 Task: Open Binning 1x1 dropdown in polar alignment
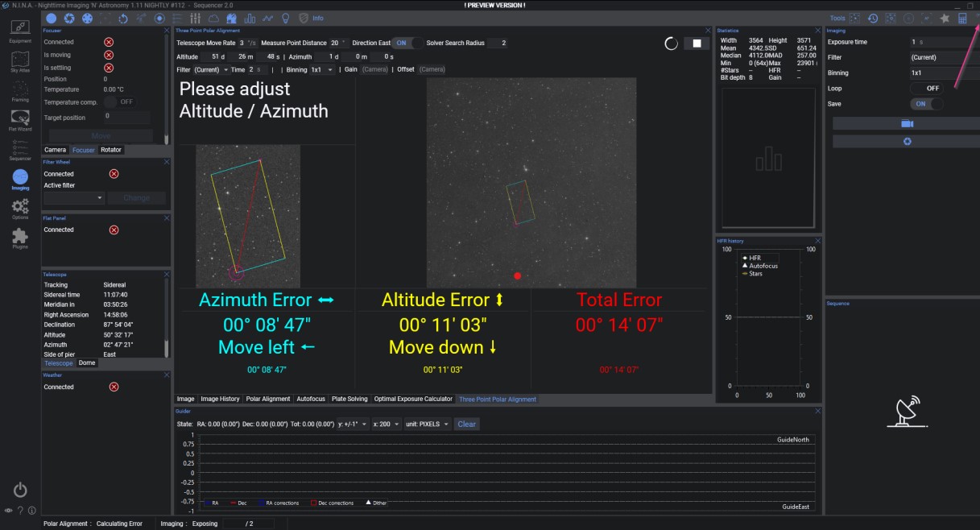(321, 70)
